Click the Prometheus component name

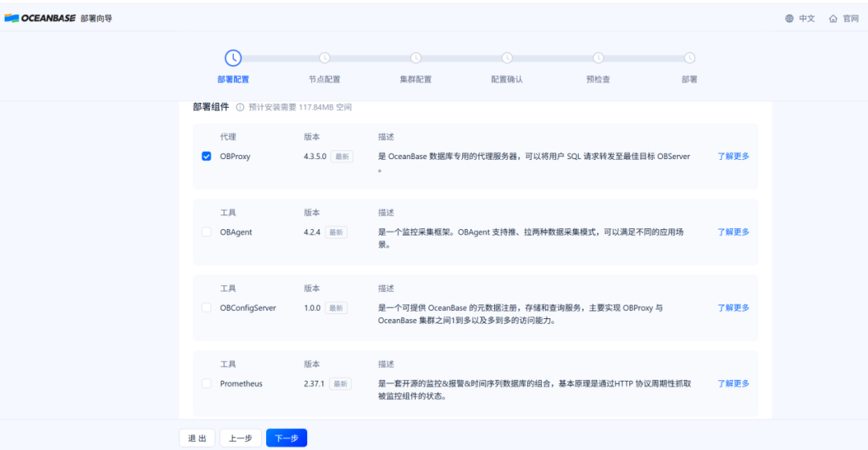(241, 383)
